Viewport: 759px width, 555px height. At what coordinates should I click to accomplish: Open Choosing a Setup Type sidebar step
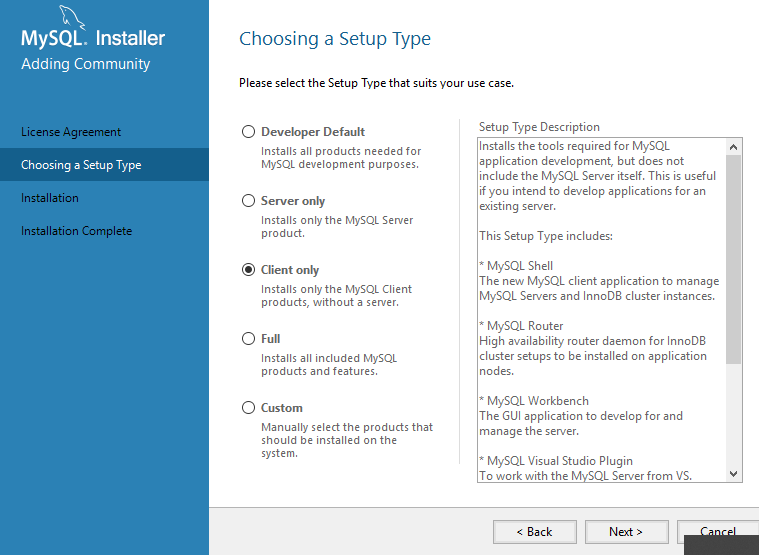[104, 165]
